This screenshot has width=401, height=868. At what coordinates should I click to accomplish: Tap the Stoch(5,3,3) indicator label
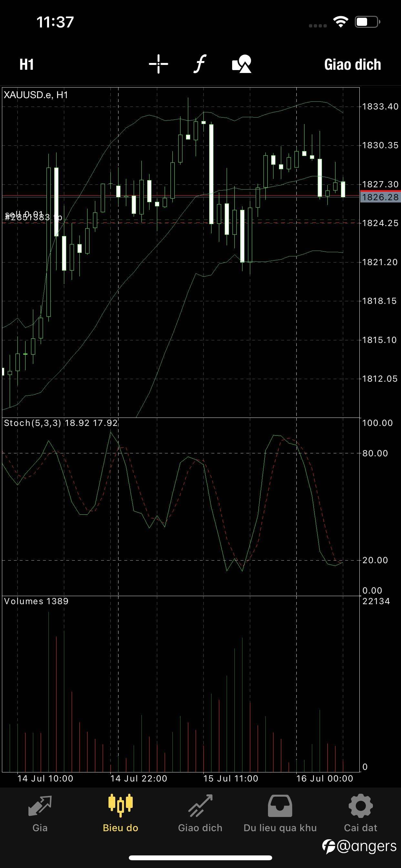pos(61,423)
